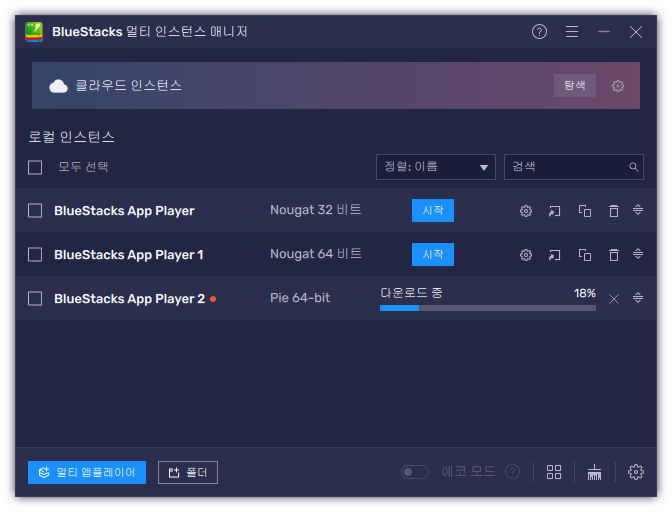672x512 pixels.
Task: Click reorder handle for App Player 1
Action: tap(638, 254)
